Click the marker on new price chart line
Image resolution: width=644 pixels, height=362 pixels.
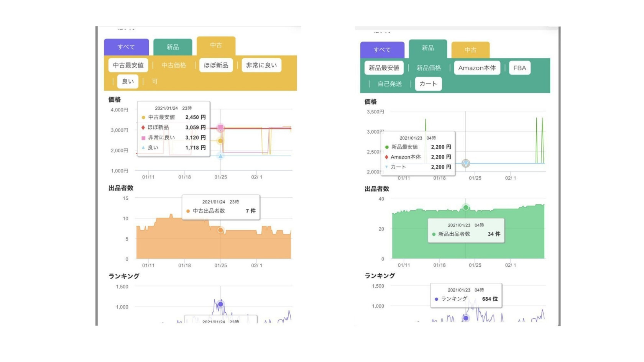[x=466, y=164]
